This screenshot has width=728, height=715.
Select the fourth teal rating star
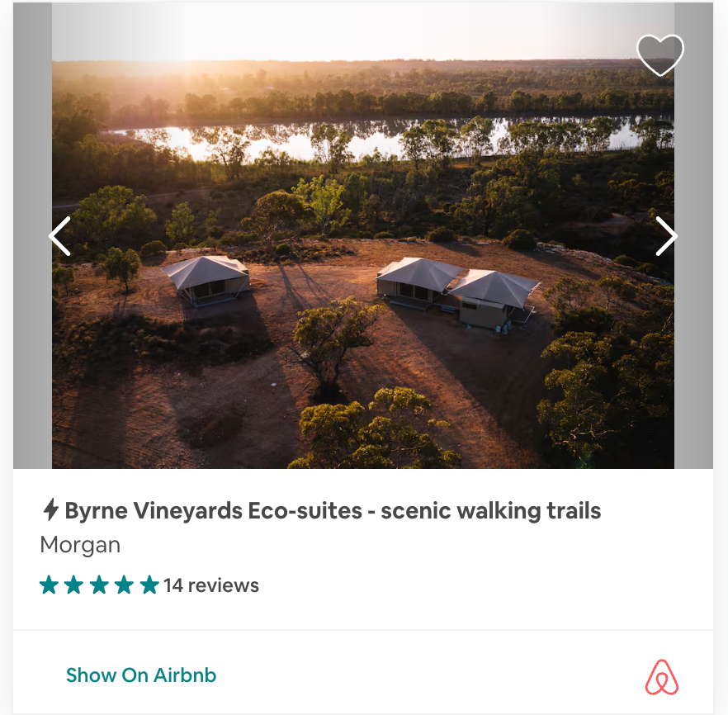coord(124,585)
